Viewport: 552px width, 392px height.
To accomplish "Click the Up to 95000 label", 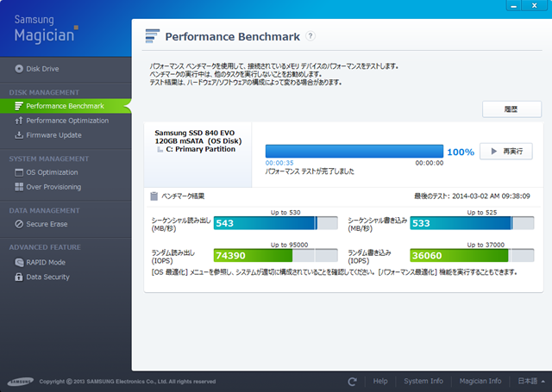I will (290, 245).
